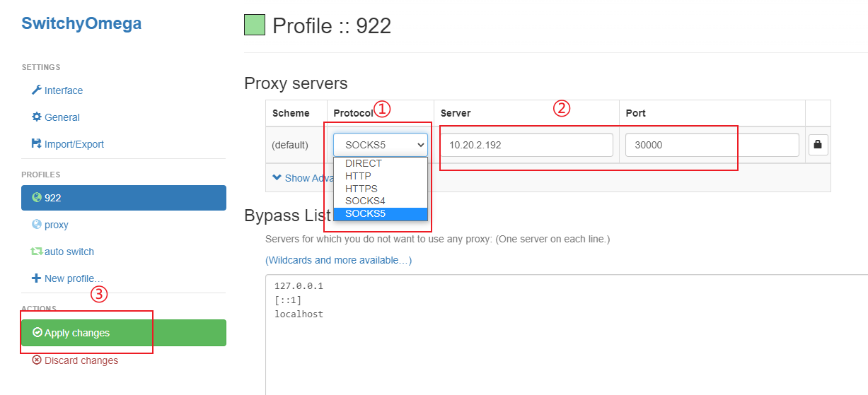This screenshot has width=868, height=395.
Task: Select SOCKS4 protocol option
Action: pyautogui.click(x=365, y=201)
